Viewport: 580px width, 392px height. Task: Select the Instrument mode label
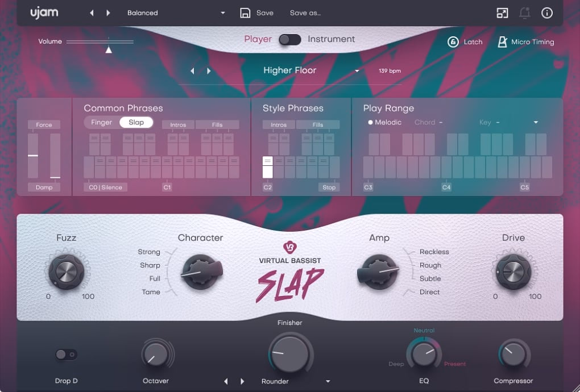331,39
